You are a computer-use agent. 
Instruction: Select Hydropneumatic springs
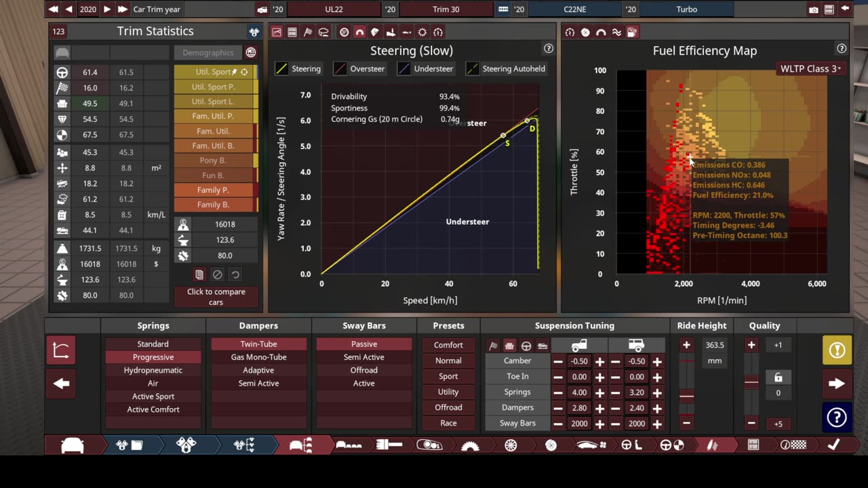point(153,370)
